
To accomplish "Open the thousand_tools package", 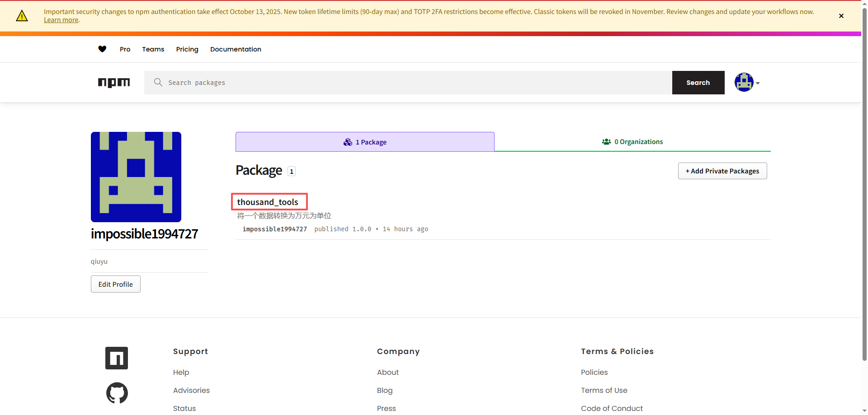I will click(268, 202).
